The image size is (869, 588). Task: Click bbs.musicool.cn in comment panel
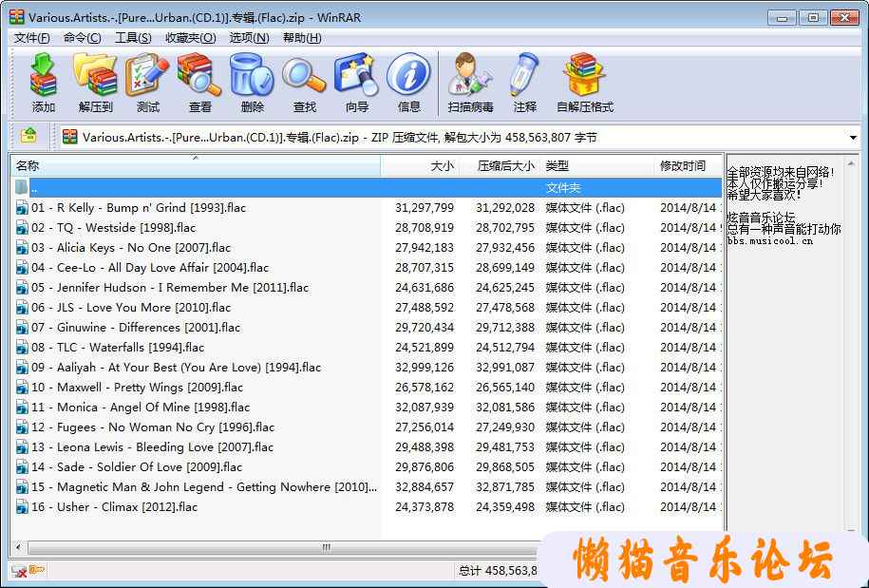point(770,241)
